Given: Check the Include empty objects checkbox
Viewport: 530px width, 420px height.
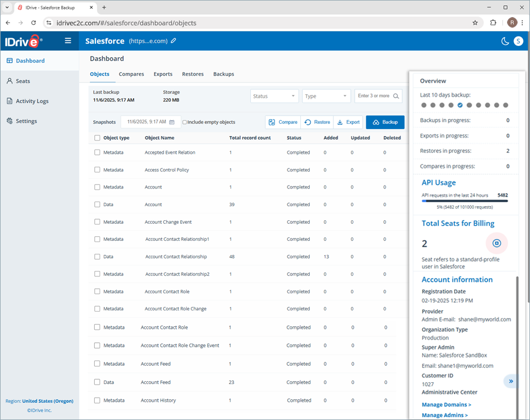Looking at the screenshot, I should [185, 123].
